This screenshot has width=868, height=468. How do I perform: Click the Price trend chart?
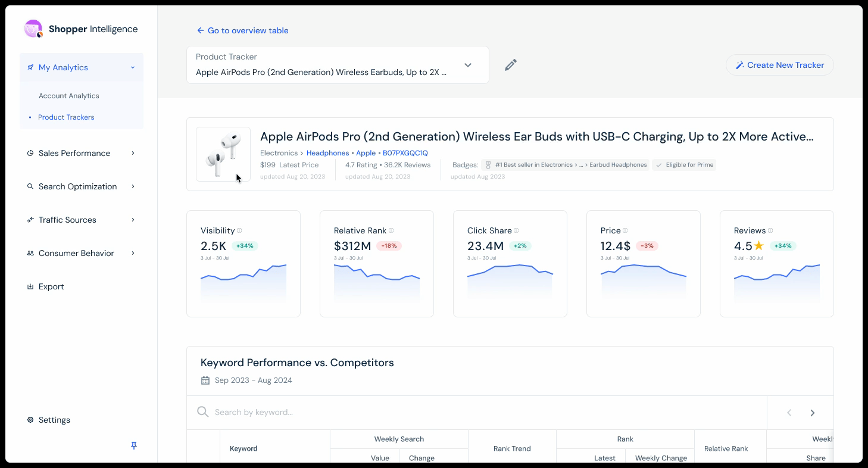[x=644, y=282]
